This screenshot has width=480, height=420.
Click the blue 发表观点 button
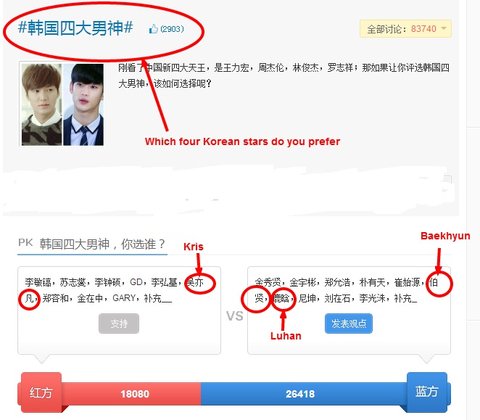349,323
